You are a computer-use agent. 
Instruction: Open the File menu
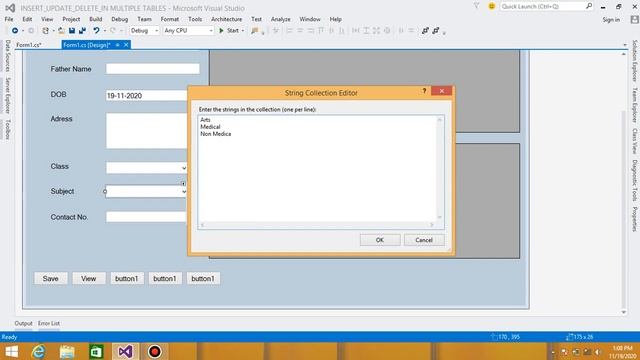[9, 19]
